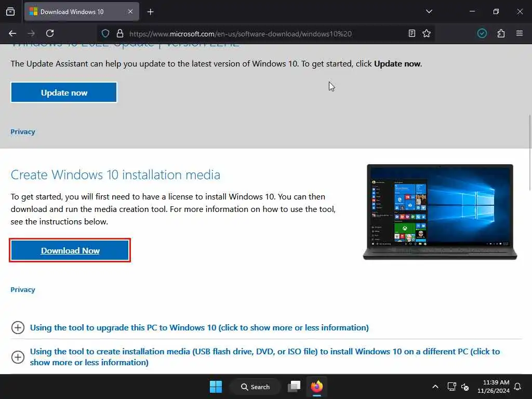This screenshot has height=399, width=532.
Task: Open Task View on the taskbar
Action: coord(294,387)
